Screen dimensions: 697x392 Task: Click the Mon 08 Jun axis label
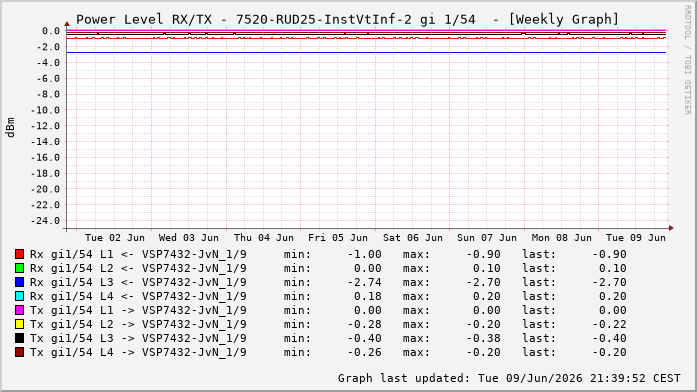point(561,238)
